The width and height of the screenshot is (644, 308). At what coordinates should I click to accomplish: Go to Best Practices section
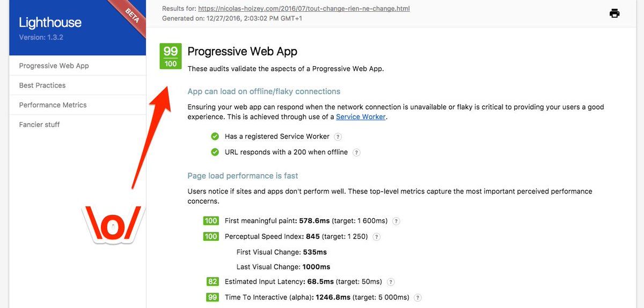(x=42, y=85)
